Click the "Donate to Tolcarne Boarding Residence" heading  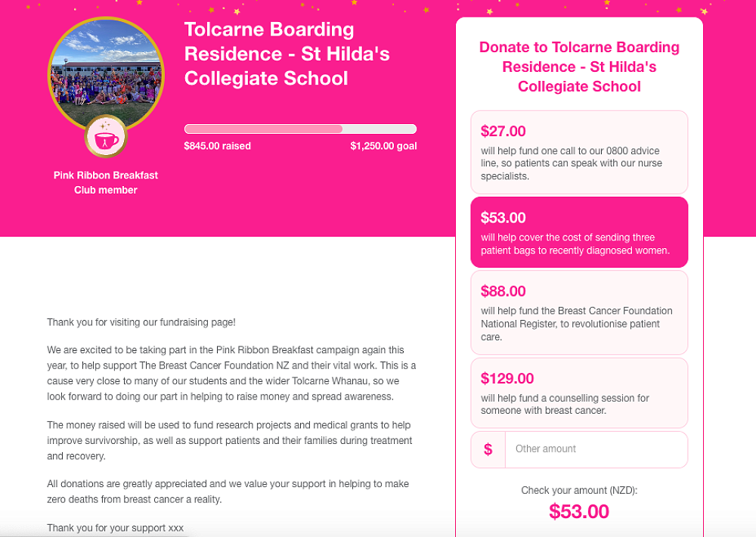(x=579, y=67)
